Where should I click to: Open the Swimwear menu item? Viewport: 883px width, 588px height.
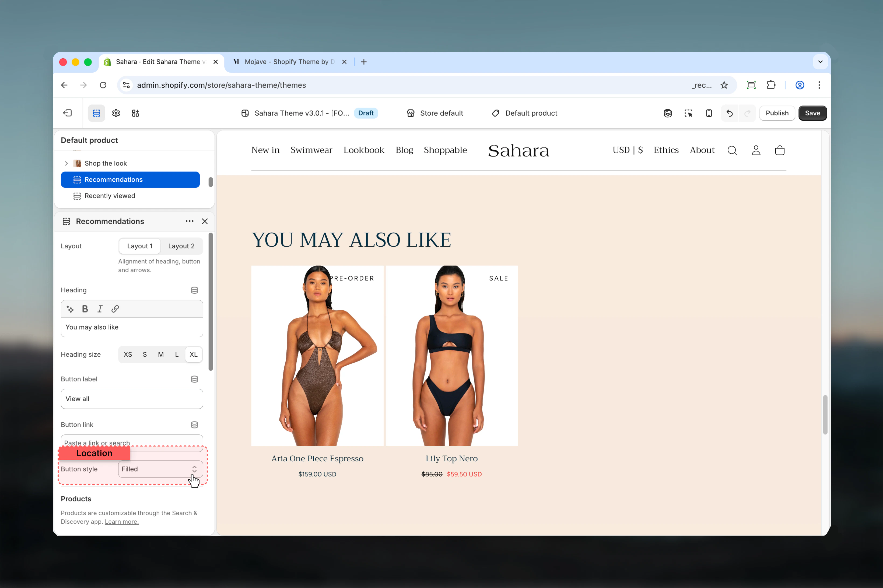coord(311,150)
